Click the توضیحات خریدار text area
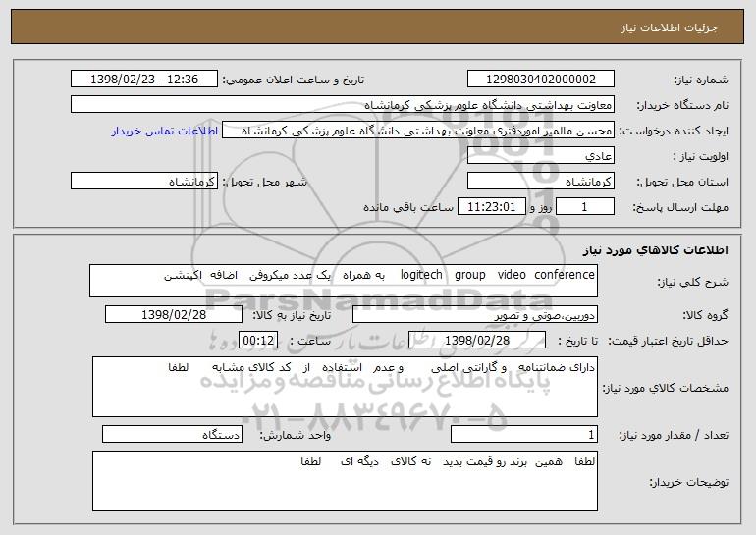 click(345, 481)
